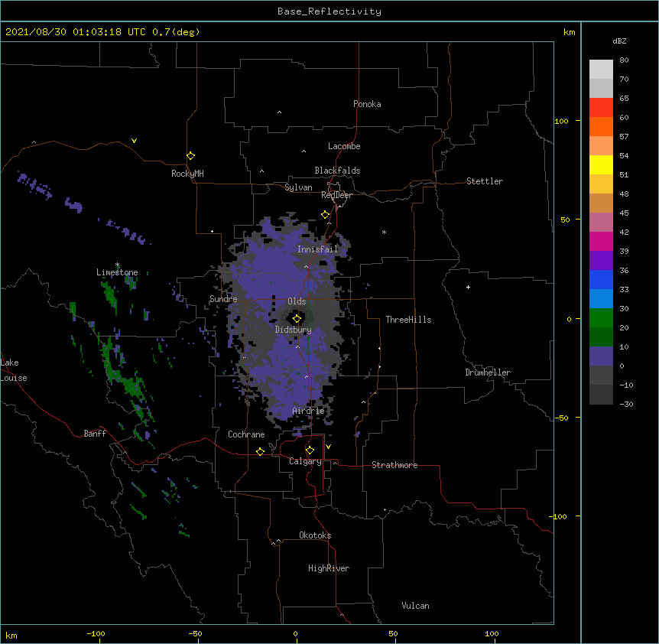Viewport: 659px width, 644px height.
Task: Click the Innisfail town label
Action: (x=317, y=249)
